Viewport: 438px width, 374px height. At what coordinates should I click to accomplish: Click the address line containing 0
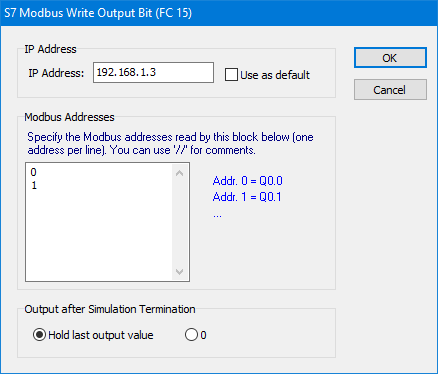tap(33, 172)
